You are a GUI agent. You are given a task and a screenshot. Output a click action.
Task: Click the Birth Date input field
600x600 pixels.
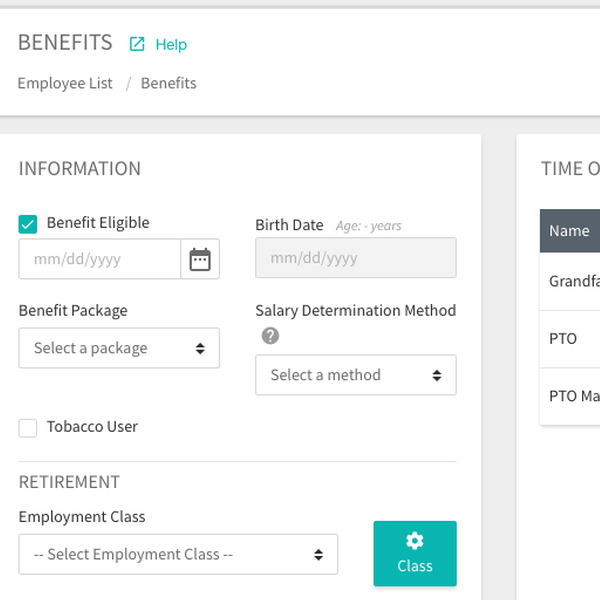pos(355,258)
